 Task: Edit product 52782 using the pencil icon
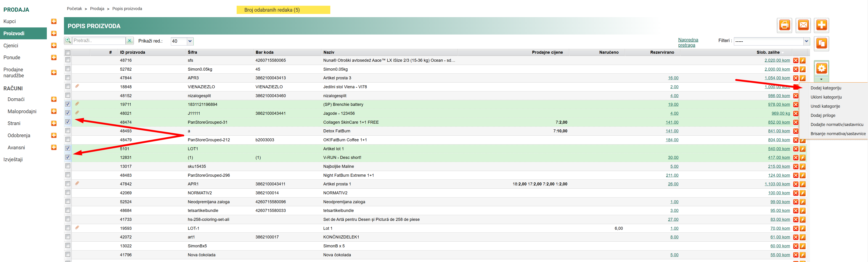click(803, 70)
